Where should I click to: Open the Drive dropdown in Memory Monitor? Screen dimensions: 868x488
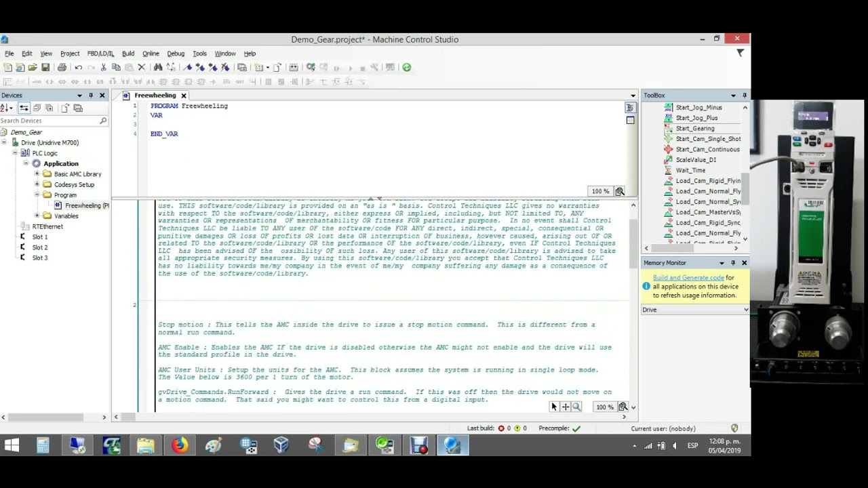click(x=745, y=310)
